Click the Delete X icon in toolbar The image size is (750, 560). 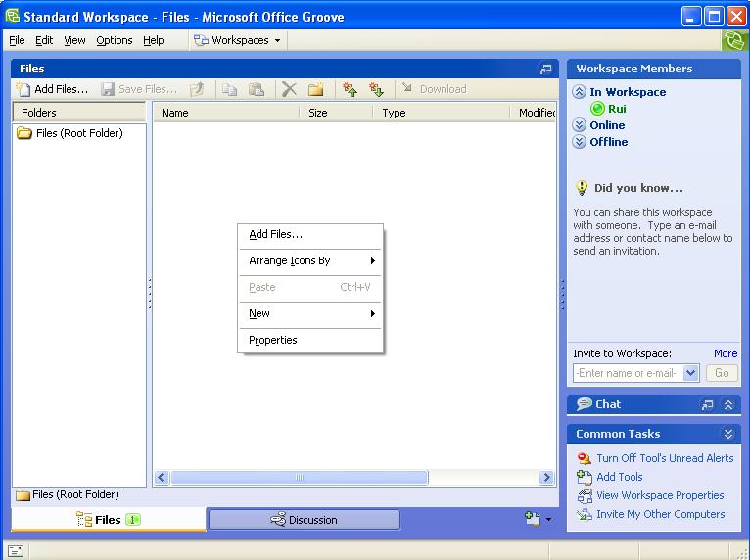pyautogui.click(x=289, y=89)
